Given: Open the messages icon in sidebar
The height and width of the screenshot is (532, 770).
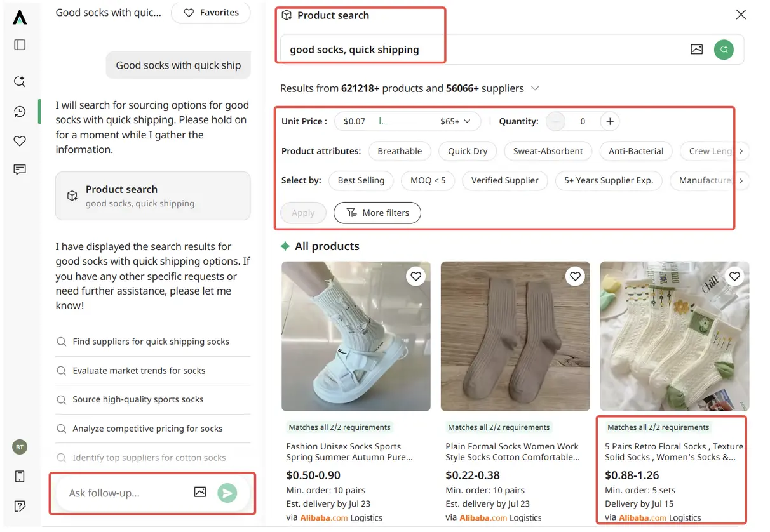Looking at the screenshot, I should coord(20,170).
